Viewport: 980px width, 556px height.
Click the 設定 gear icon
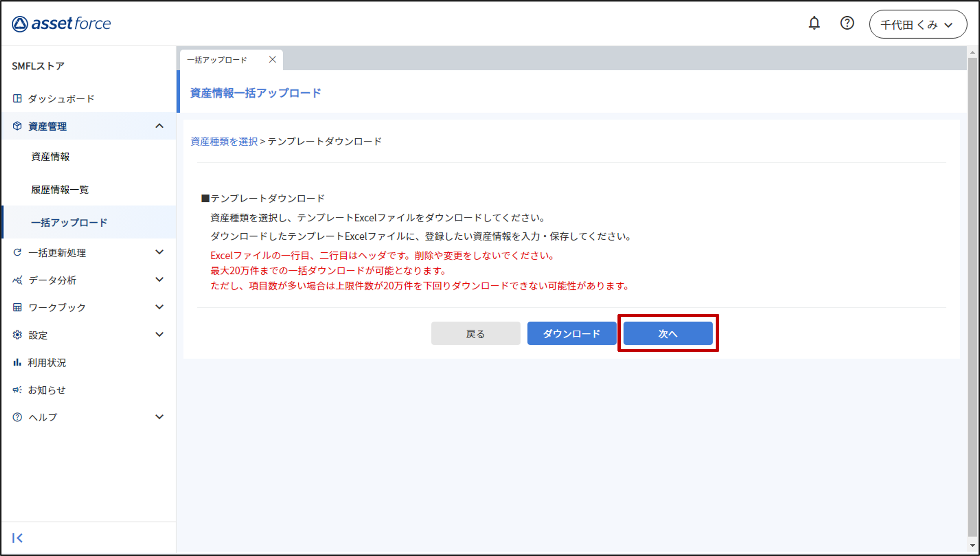coord(17,335)
